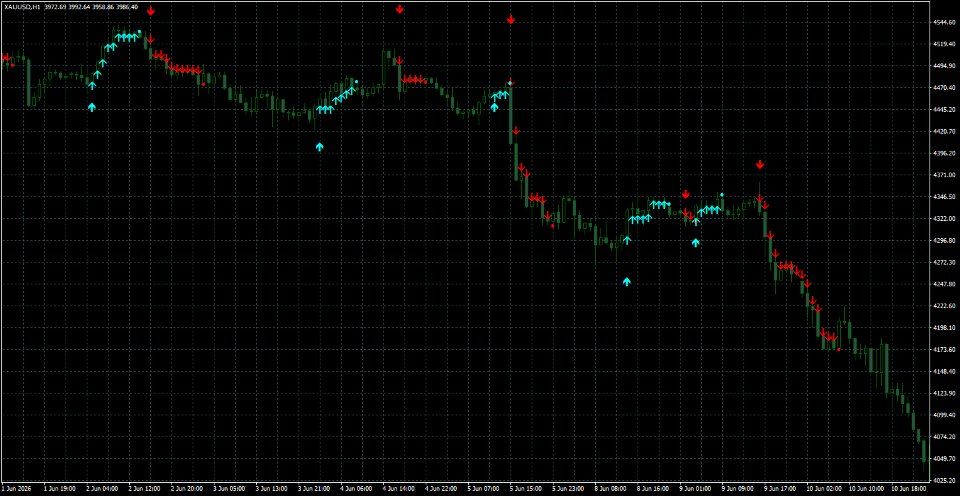Click the 4148.40 price scale label

click(945, 372)
